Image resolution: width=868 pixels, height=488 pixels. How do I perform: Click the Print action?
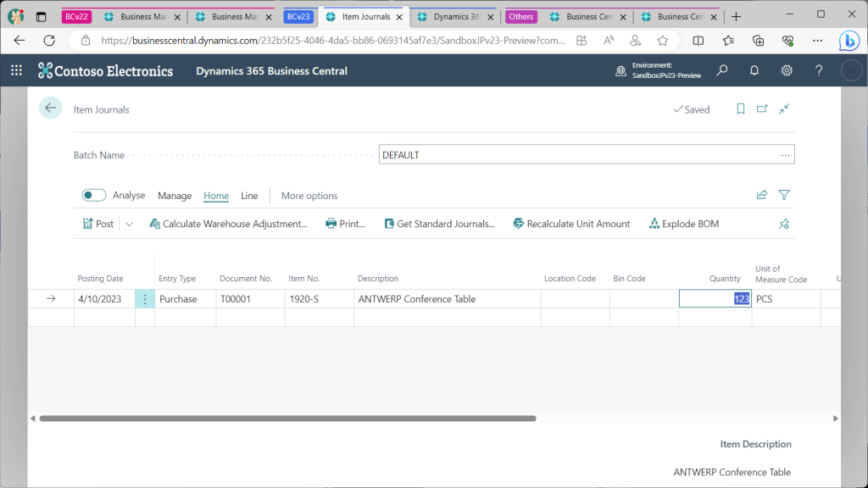(346, 224)
